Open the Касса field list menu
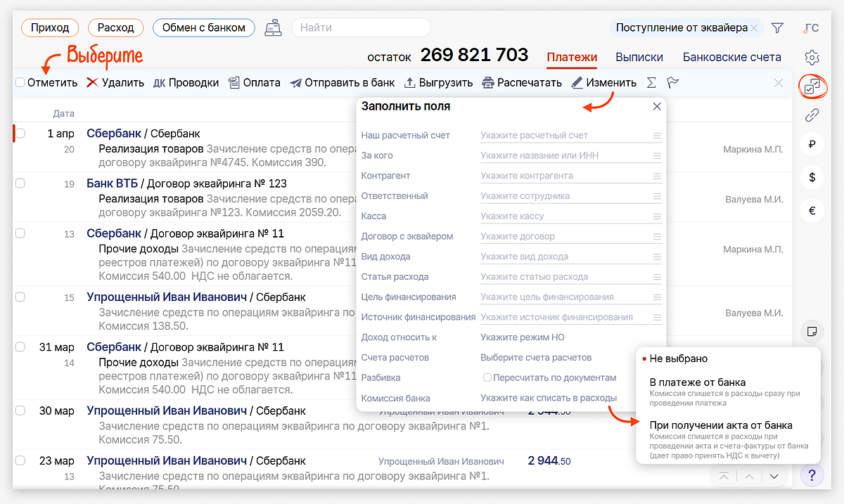The height and width of the screenshot is (504, 844). [x=657, y=217]
